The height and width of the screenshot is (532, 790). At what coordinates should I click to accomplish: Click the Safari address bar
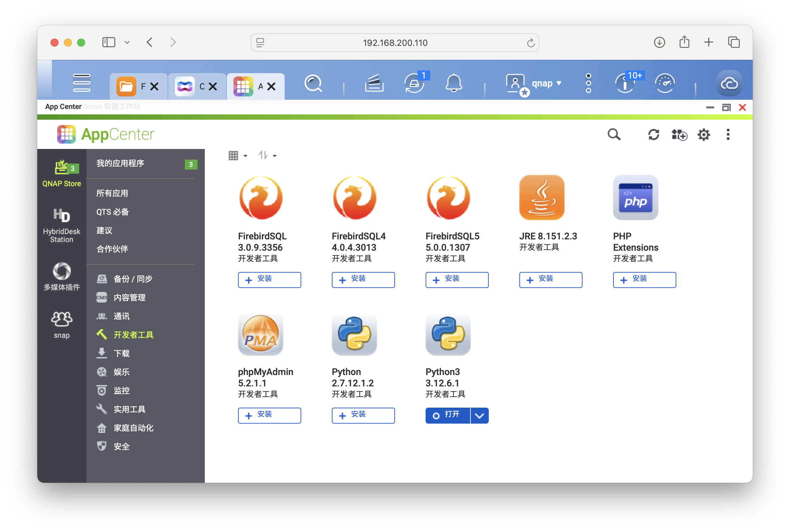click(x=394, y=43)
